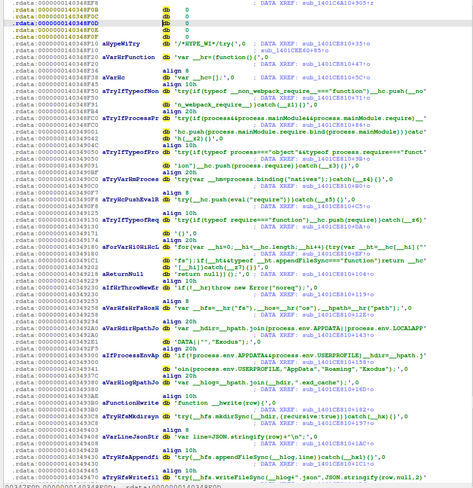This screenshot has height=488, width=473.
Task: Select the aVarHdirHpathJo label
Action: (130, 329)
